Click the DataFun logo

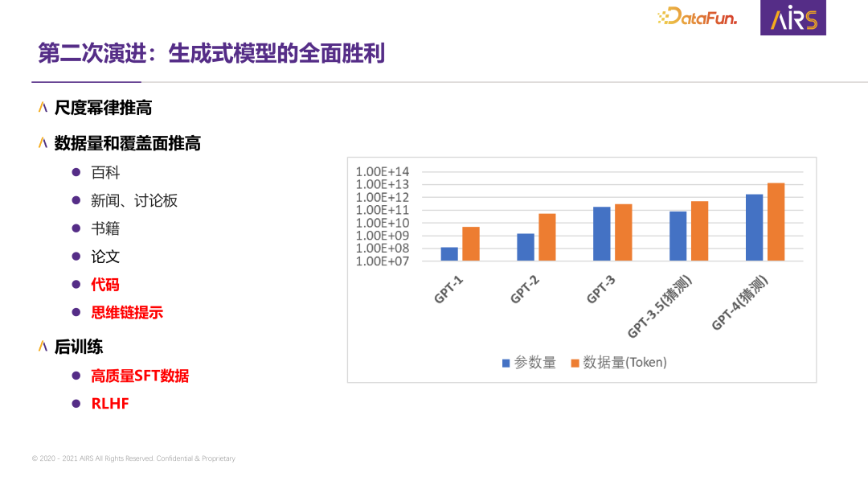click(x=697, y=16)
